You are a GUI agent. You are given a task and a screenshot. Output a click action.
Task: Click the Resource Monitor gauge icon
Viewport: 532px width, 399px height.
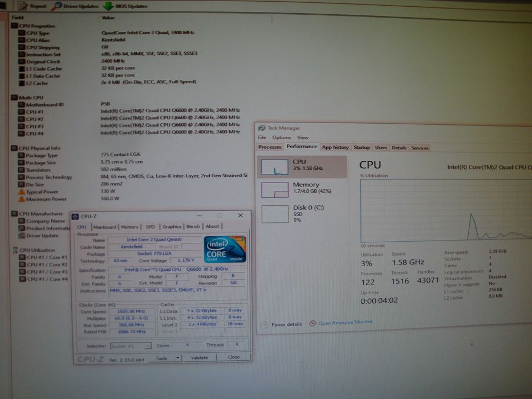312,323
